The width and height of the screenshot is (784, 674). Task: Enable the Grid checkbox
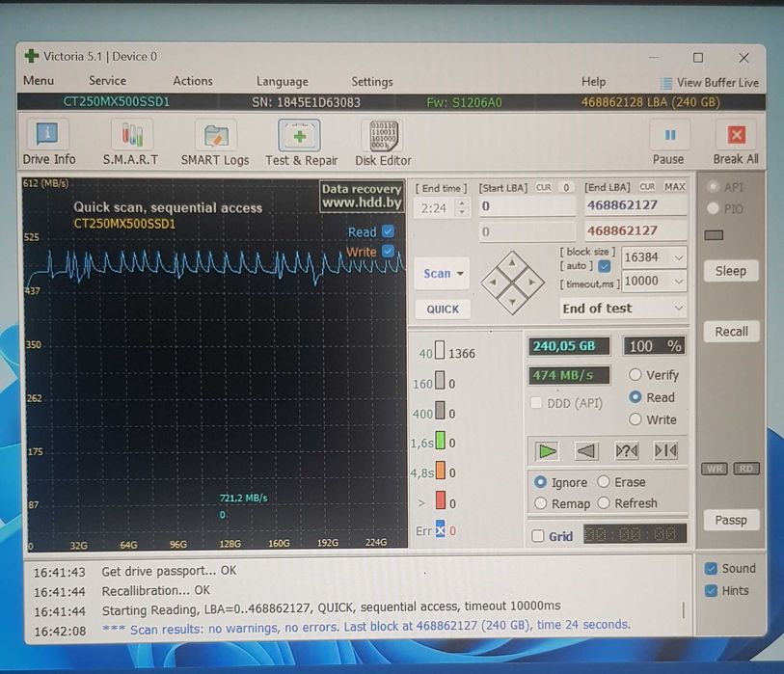538,536
